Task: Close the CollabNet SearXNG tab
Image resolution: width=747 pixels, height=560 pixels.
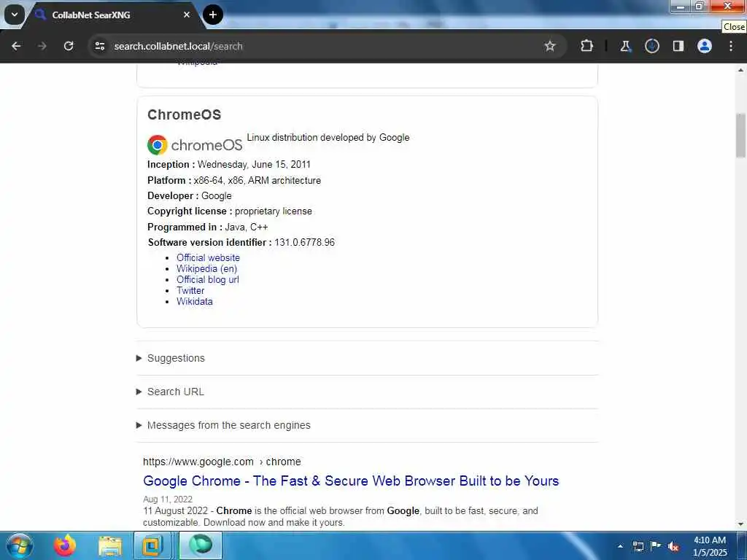Action: point(187,15)
